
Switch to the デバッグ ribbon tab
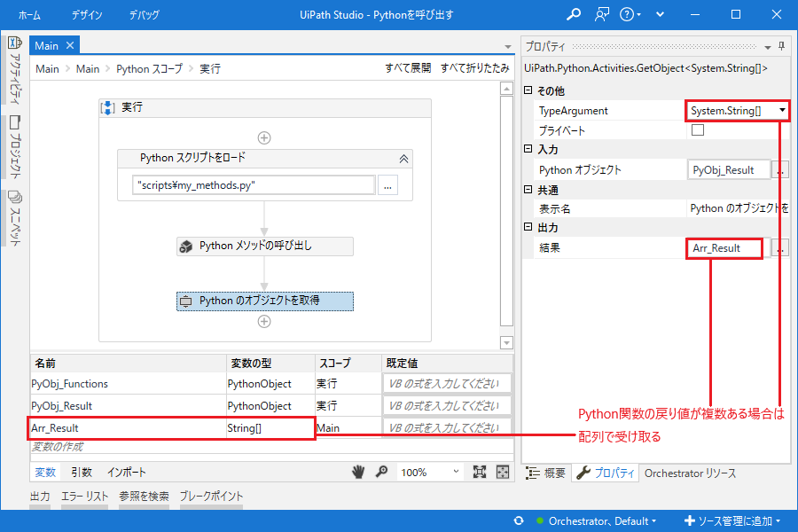click(144, 15)
